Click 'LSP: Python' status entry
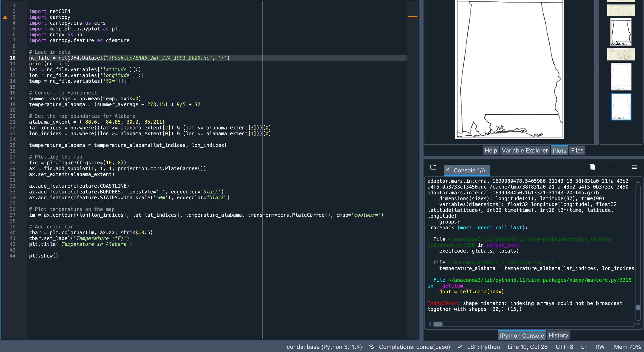 [x=483, y=347]
